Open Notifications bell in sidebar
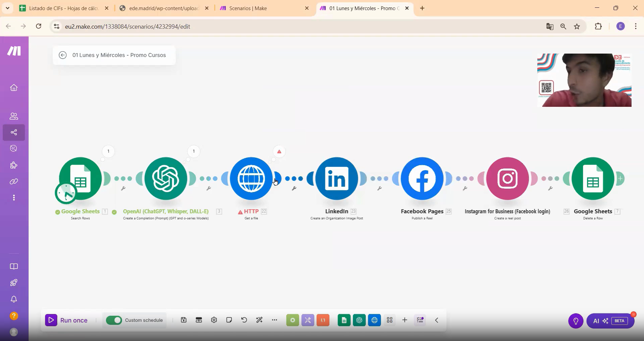Screen dimensions: 644x341 click(14, 299)
